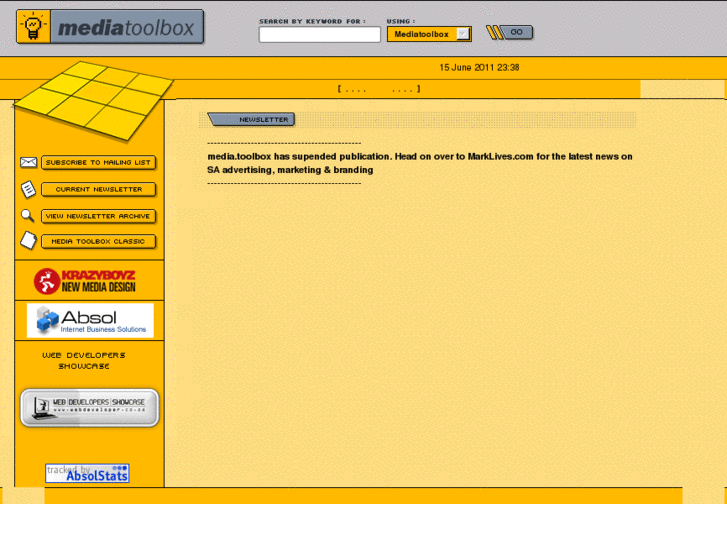Click the yellow grid tile graphic
The width and height of the screenshot is (727, 545).
tap(94, 100)
